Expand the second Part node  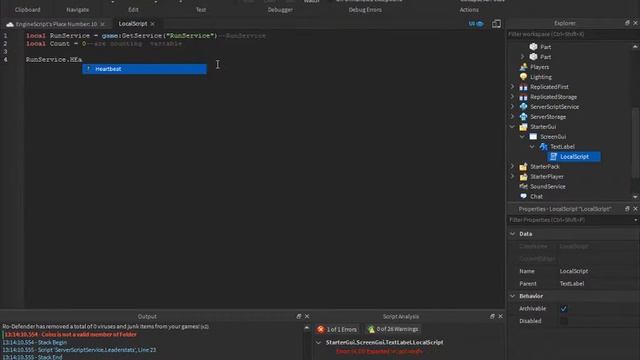click(522, 57)
